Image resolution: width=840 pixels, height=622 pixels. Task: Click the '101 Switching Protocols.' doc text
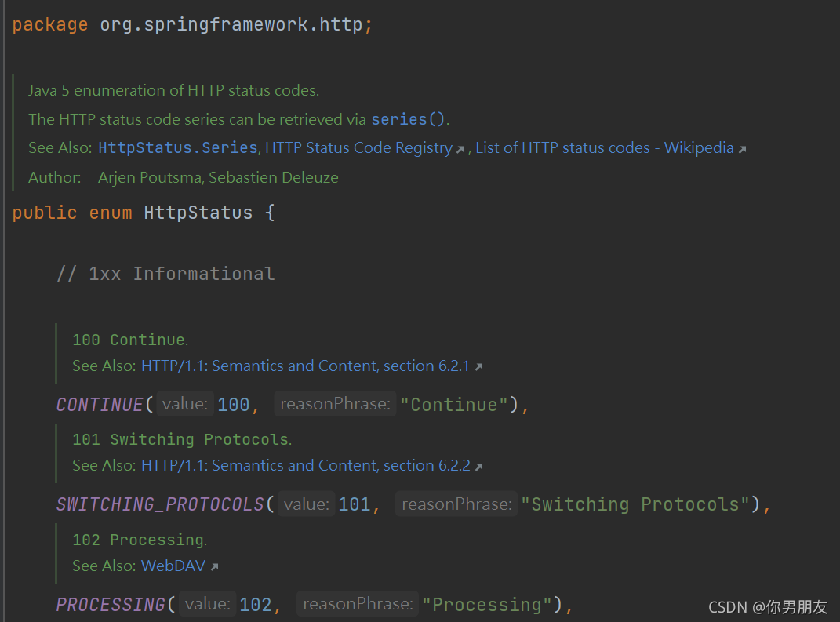182,439
